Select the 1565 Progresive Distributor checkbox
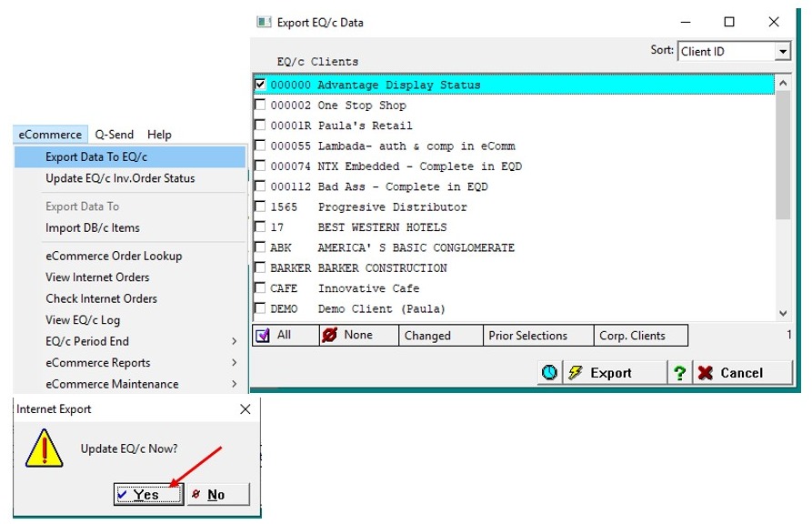This screenshot has width=812, height=524. click(x=260, y=207)
